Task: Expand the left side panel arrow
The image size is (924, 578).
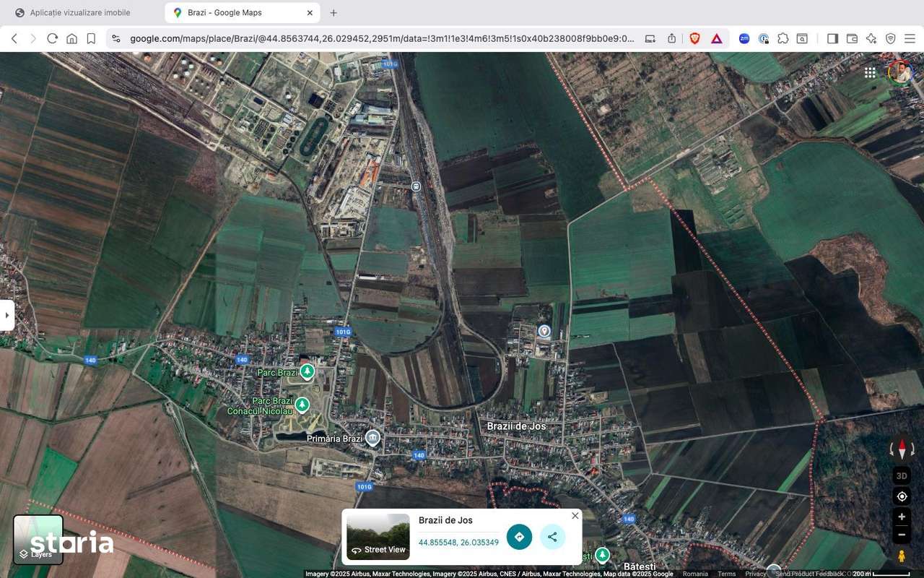Action: coord(7,315)
